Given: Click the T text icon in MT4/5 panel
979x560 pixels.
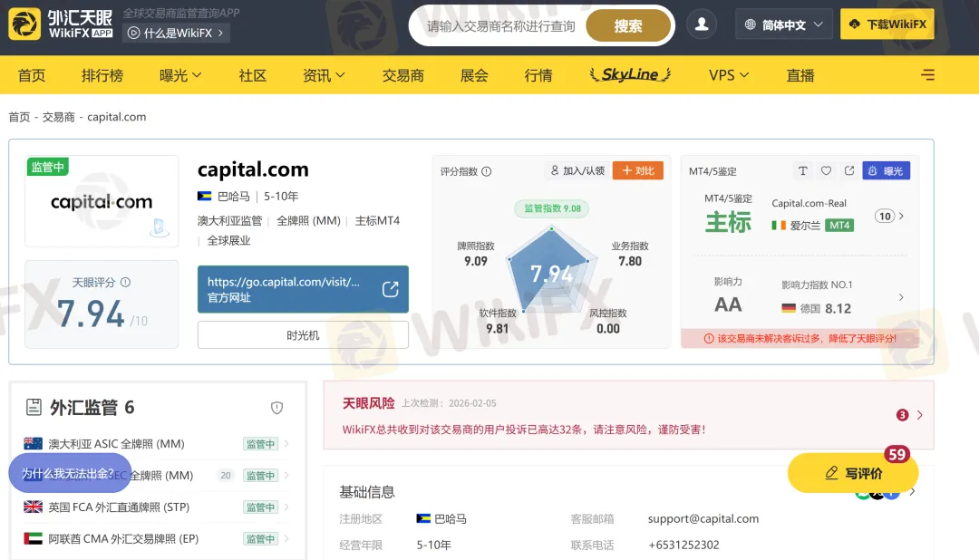Looking at the screenshot, I should coord(802,170).
